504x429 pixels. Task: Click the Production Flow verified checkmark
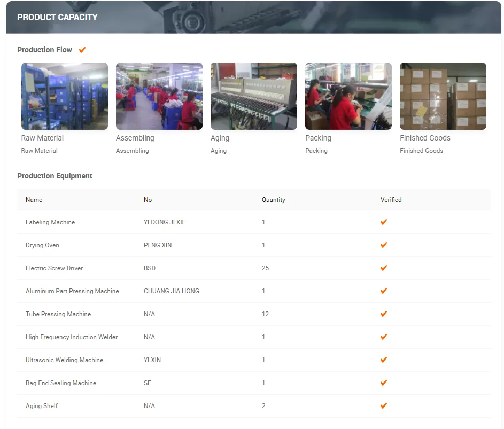[x=82, y=50]
